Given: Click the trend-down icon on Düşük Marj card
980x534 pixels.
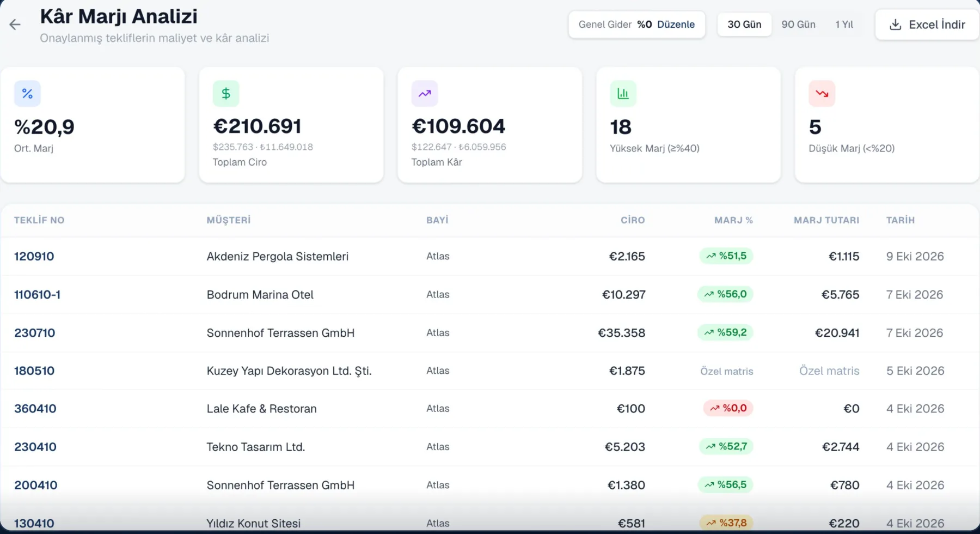Looking at the screenshot, I should [822, 94].
